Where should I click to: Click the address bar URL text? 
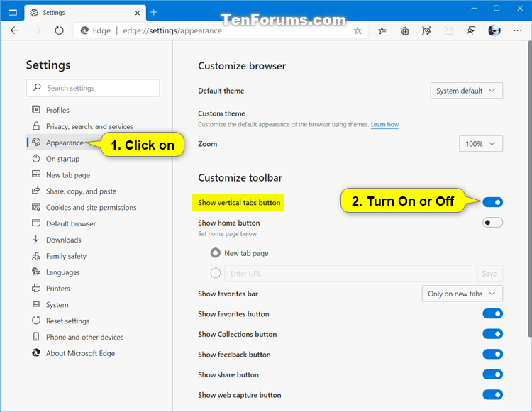click(x=172, y=30)
